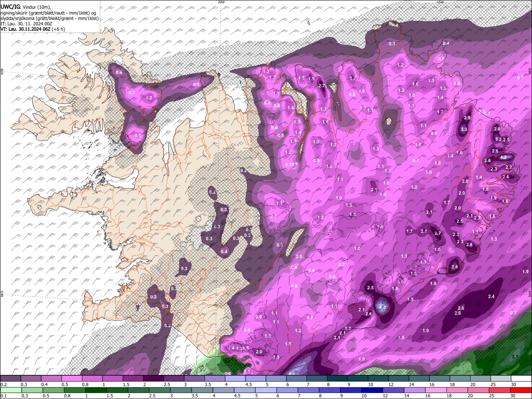Click the '15W' longitude label at top
This screenshot has width=532, height=399.
441,2
